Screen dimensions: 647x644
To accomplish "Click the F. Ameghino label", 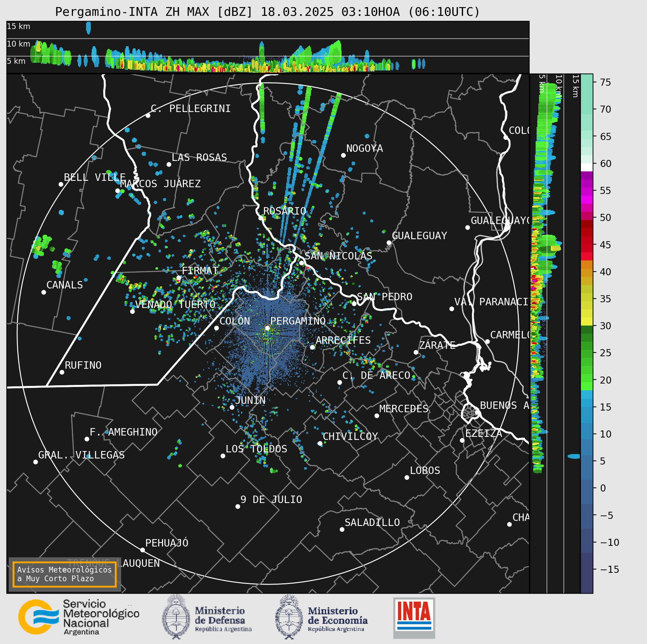I will (124, 432).
